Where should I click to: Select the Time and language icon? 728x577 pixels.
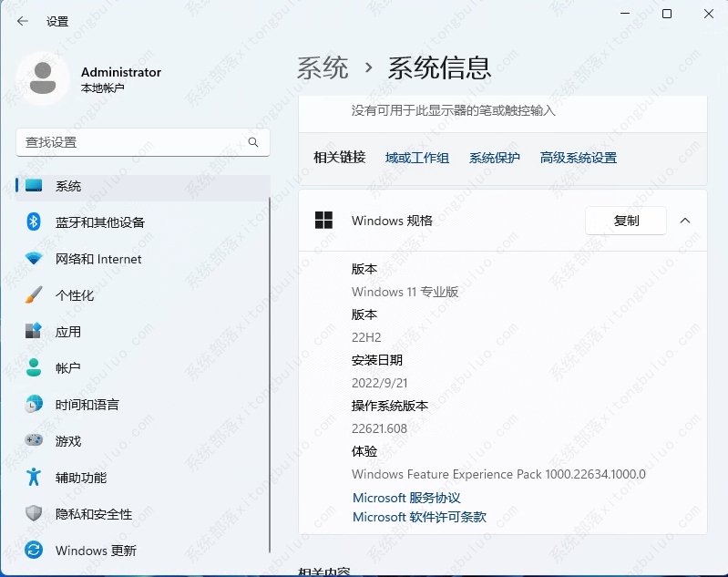pyautogui.click(x=34, y=405)
